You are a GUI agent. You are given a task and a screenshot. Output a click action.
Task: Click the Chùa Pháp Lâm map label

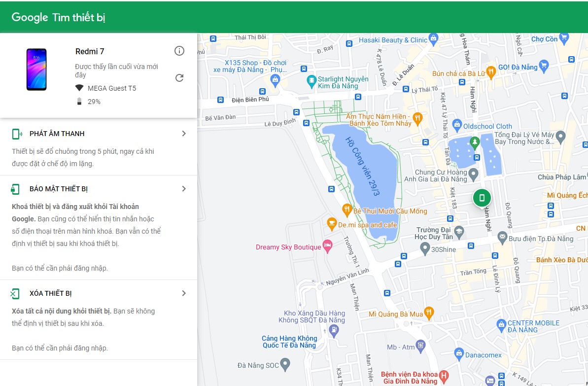pyautogui.click(x=562, y=177)
